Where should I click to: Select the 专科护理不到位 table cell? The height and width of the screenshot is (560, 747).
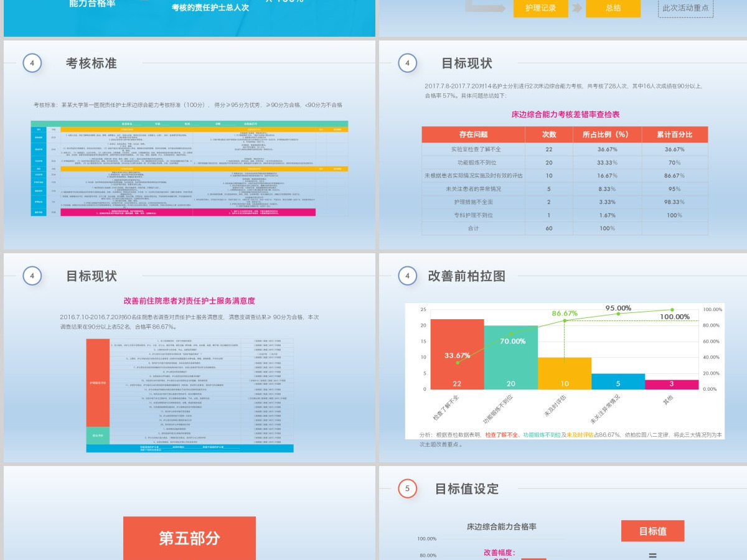pyautogui.click(x=473, y=215)
